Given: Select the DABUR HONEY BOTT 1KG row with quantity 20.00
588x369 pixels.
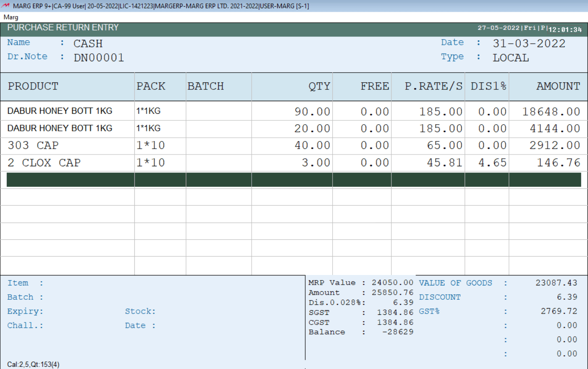Looking at the screenshot, I should coord(294,128).
